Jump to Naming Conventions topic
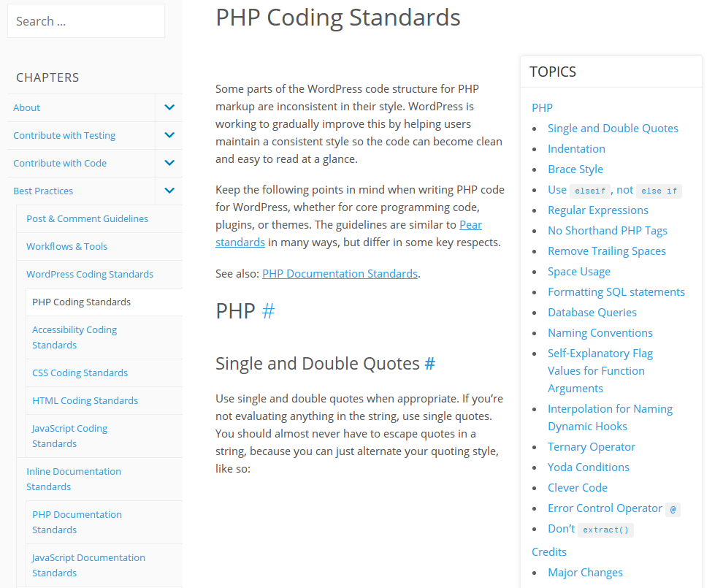This screenshot has width=723, height=588. tap(600, 332)
